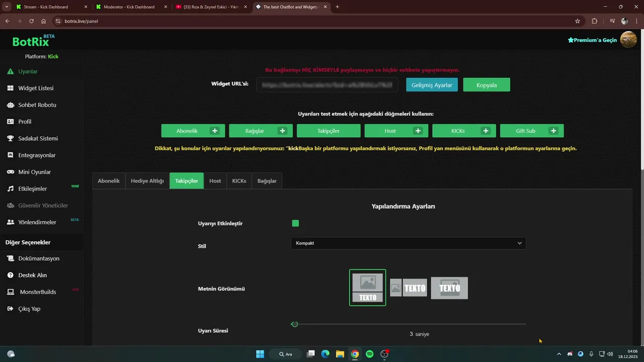Select text-over-image layout thumbnail
This screenshot has height=362, width=644.
(449, 288)
